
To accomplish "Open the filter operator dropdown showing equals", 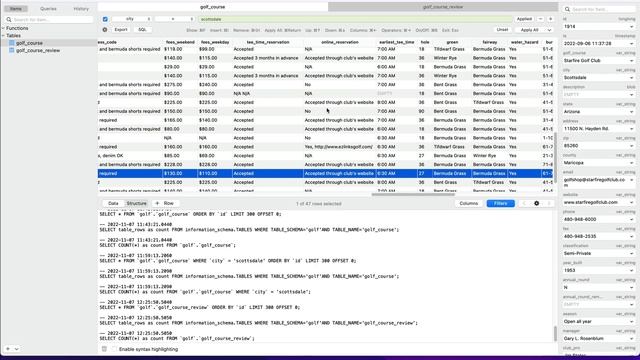I will (174, 19).
